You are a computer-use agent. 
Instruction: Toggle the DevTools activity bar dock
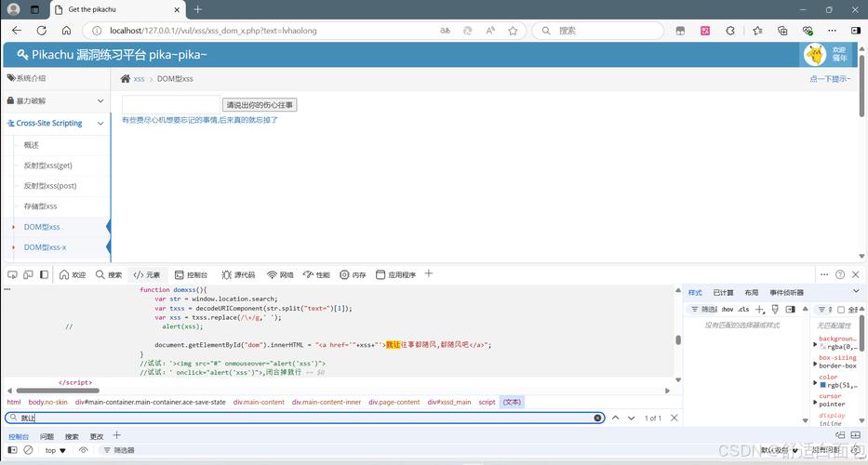[45, 274]
